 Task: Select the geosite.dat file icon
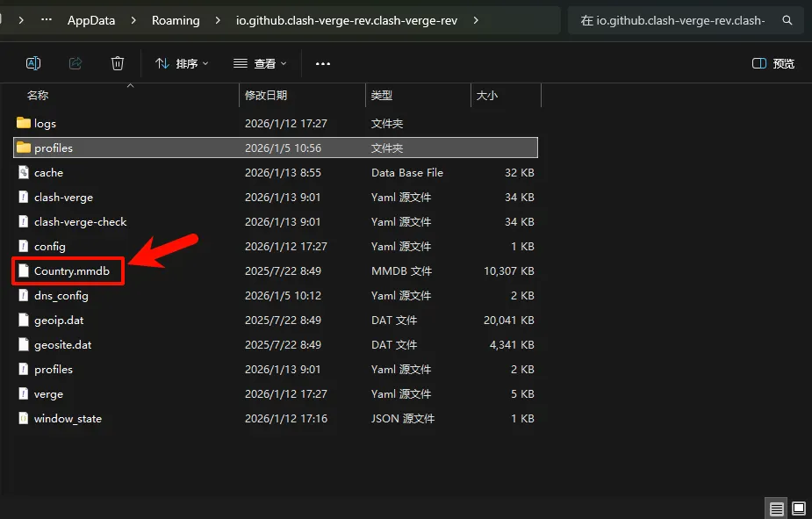pos(24,344)
